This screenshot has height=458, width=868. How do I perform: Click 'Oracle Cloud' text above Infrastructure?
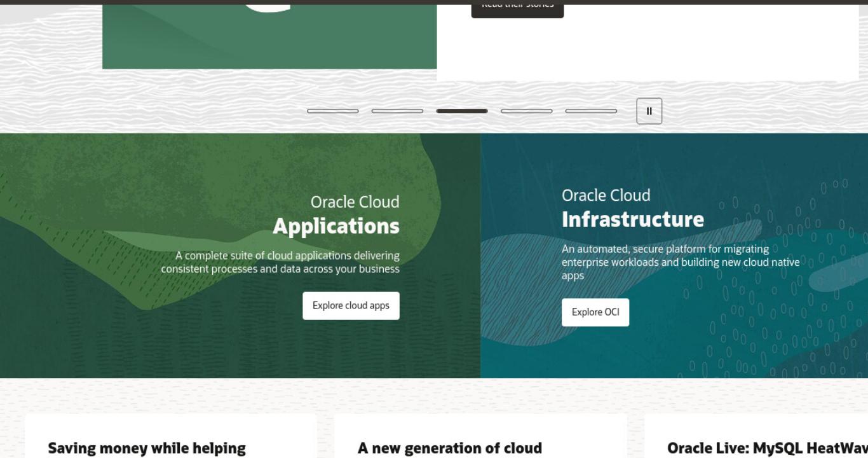coord(606,195)
